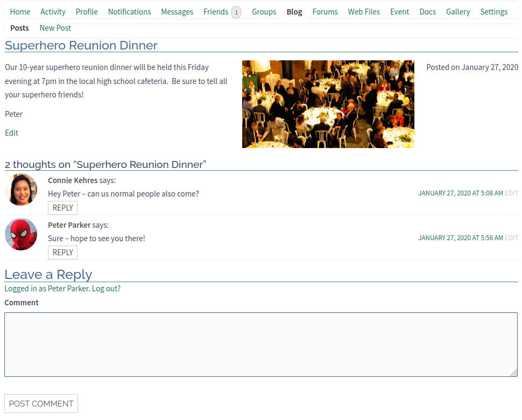This screenshot has height=420, width=522.
Task: Click Peter Parker's Spider-Man avatar
Action: 21,234
